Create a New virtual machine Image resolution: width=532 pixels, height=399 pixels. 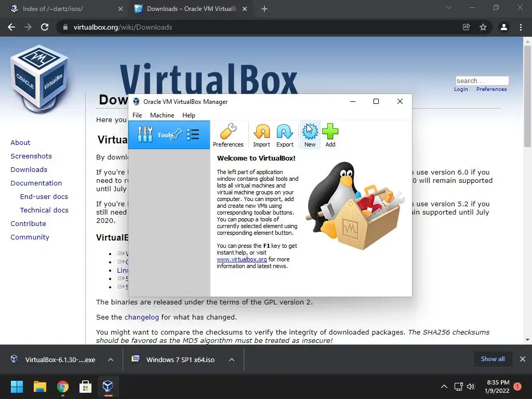point(310,135)
